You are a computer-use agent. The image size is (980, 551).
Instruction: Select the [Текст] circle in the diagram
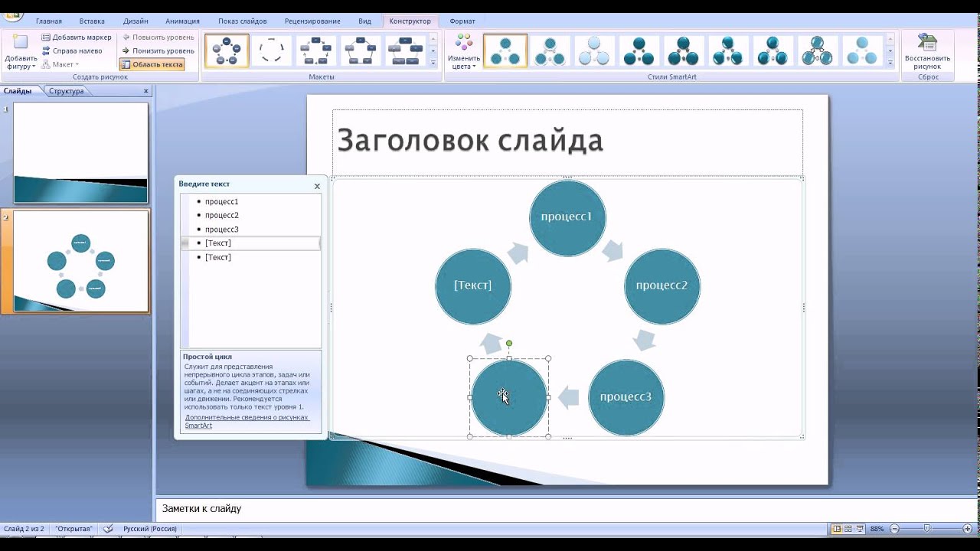point(473,286)
